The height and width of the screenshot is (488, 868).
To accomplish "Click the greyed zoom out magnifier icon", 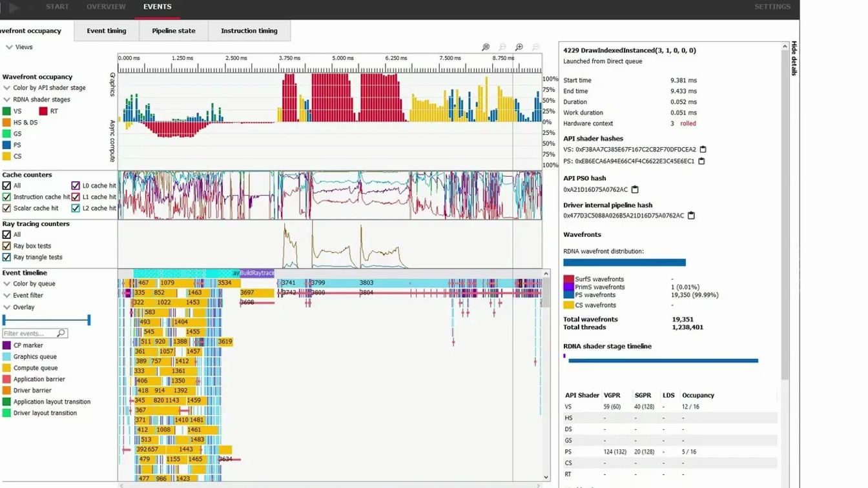I will 535,47.
